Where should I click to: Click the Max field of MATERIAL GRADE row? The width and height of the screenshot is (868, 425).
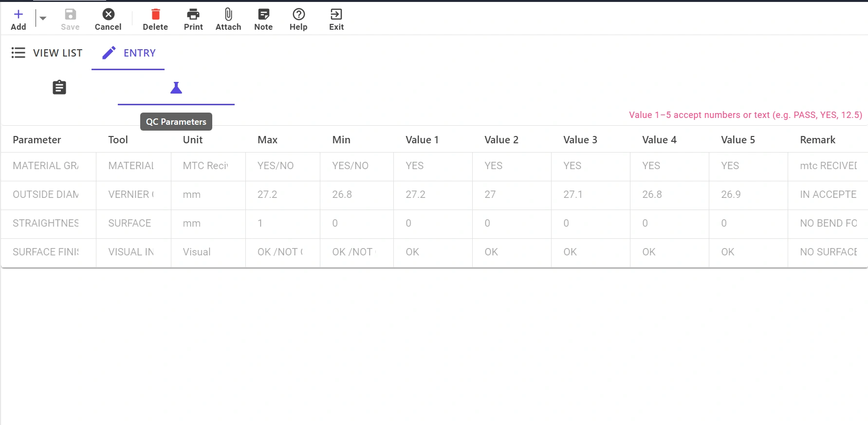(282, 166)
